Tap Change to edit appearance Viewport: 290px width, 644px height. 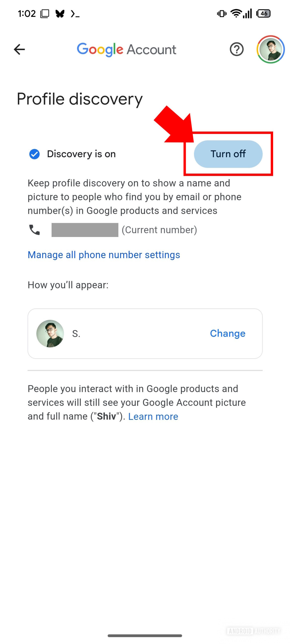click(x=227, y=333)
